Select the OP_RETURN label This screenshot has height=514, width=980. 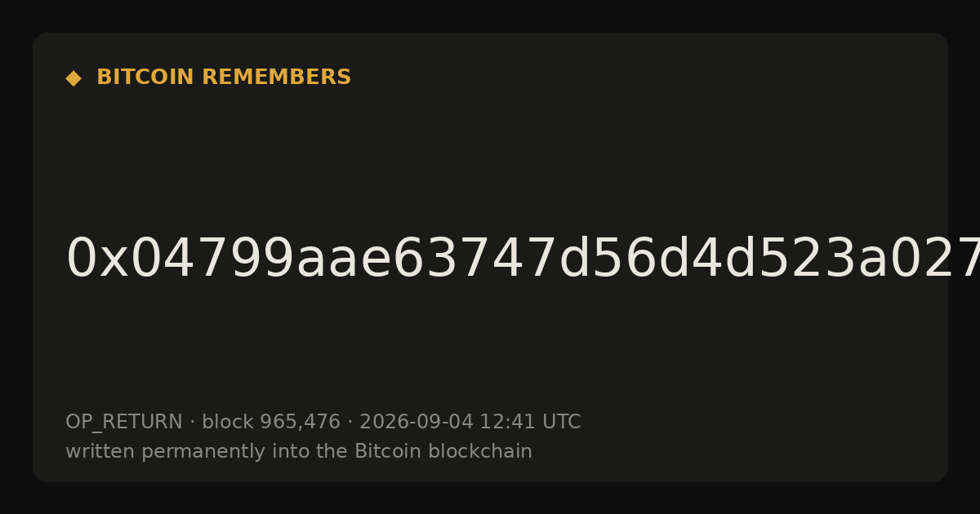coord(124,422)
